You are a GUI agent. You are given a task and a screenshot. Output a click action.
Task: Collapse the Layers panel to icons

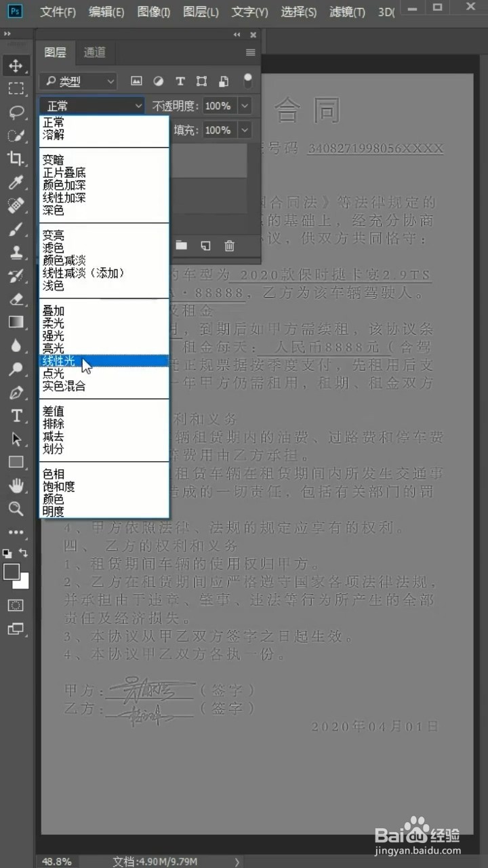click(237, 35)
